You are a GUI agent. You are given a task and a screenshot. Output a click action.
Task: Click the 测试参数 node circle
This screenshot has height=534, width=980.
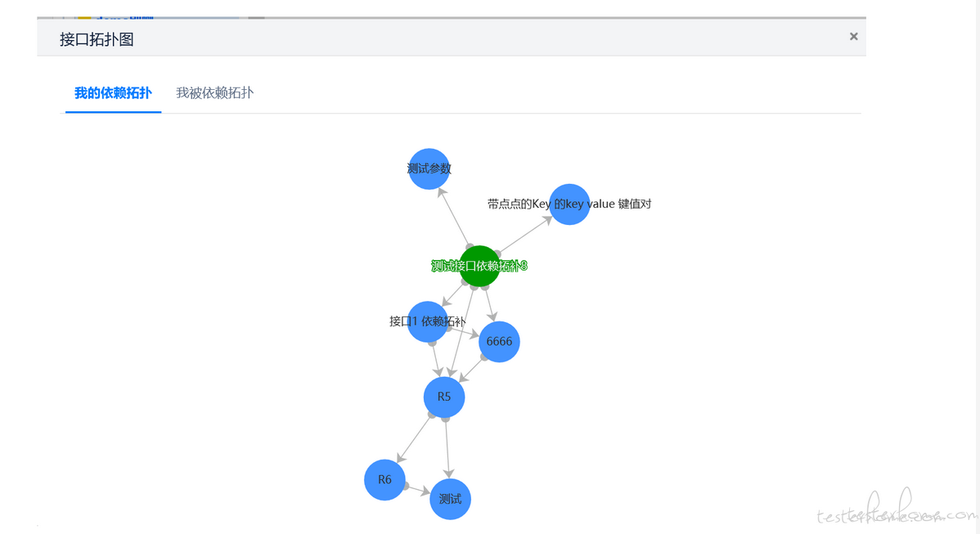pyautogui.click(x=429, y=169)
